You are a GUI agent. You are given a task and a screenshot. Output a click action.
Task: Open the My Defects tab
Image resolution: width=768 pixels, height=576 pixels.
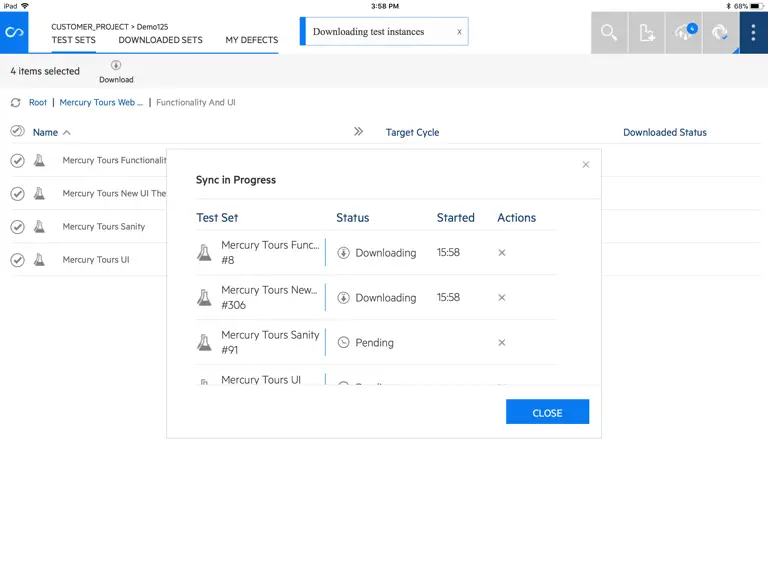(x=252, y=40)
